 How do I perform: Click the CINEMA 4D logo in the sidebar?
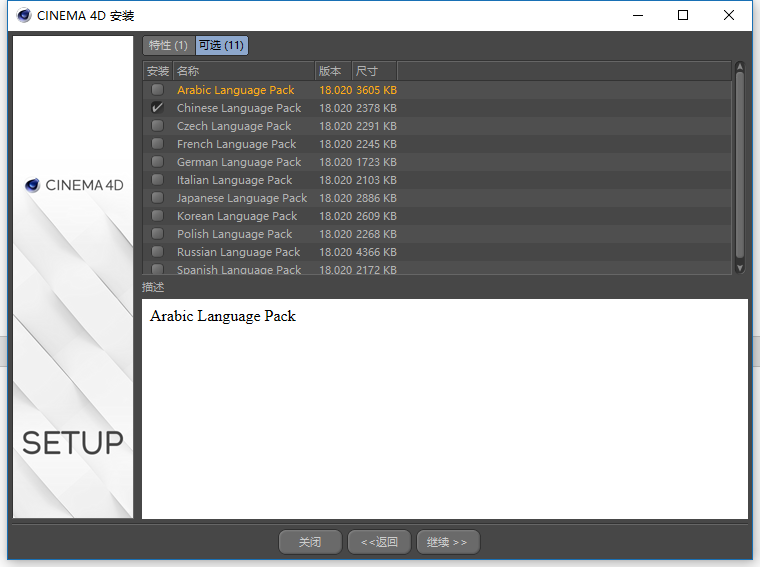pyautogui.click(x=74, y=185)
